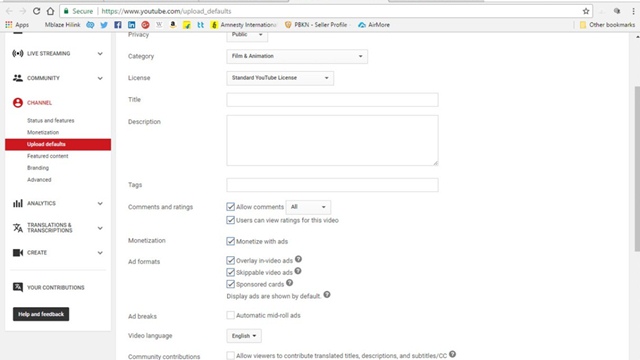Enable viewers to contribute translations checkbox
640x360 pixels.
[x=231, y=356]
